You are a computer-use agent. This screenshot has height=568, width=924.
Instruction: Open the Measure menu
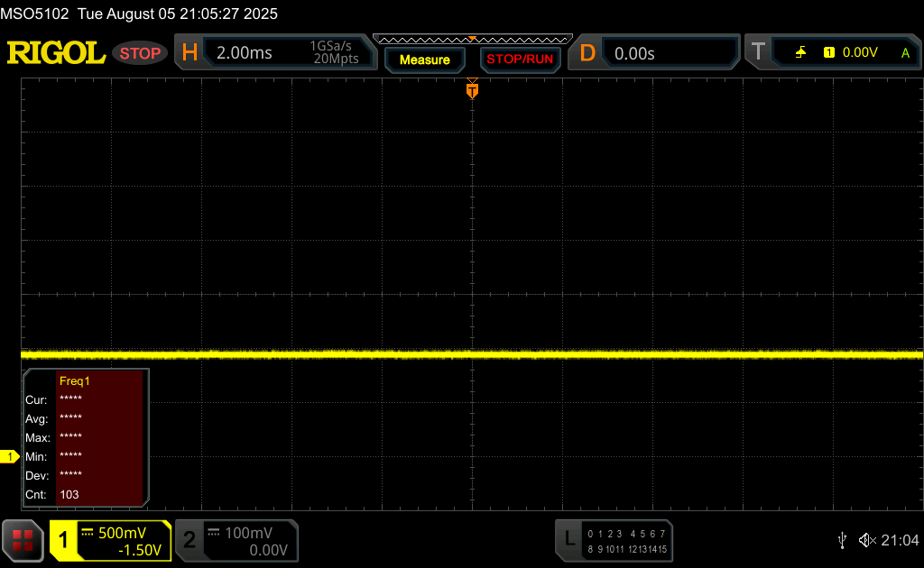click(x=424, y=60)
